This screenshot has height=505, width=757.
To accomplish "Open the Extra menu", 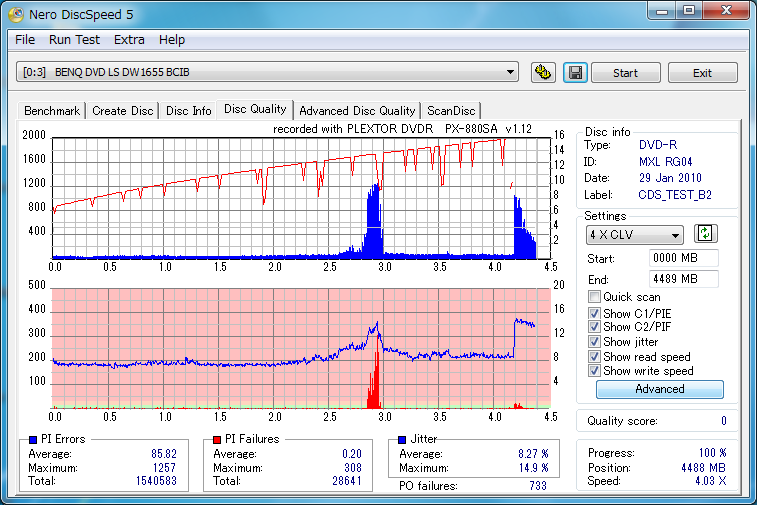I will (x=129, y=40).
